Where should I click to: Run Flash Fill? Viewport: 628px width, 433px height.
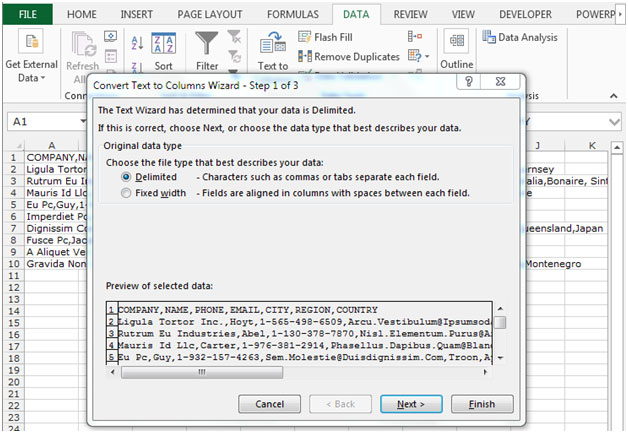coord(326,37)
